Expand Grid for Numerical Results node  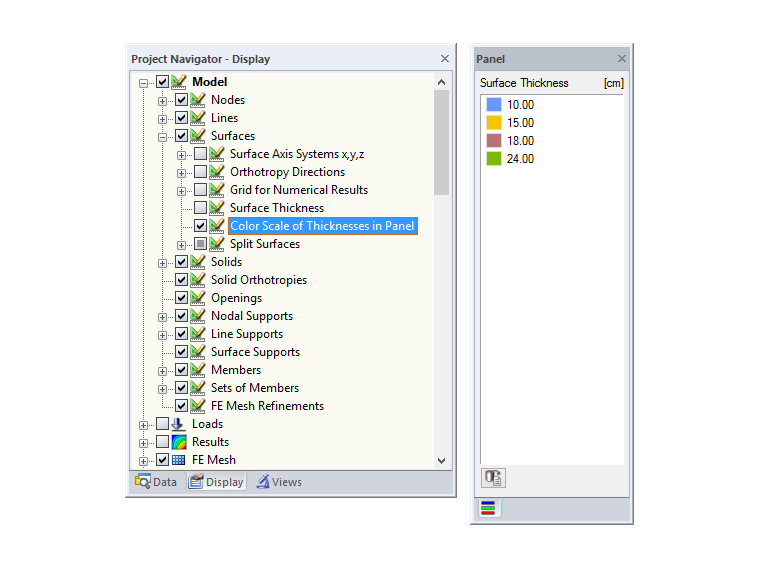coord(181,191)
